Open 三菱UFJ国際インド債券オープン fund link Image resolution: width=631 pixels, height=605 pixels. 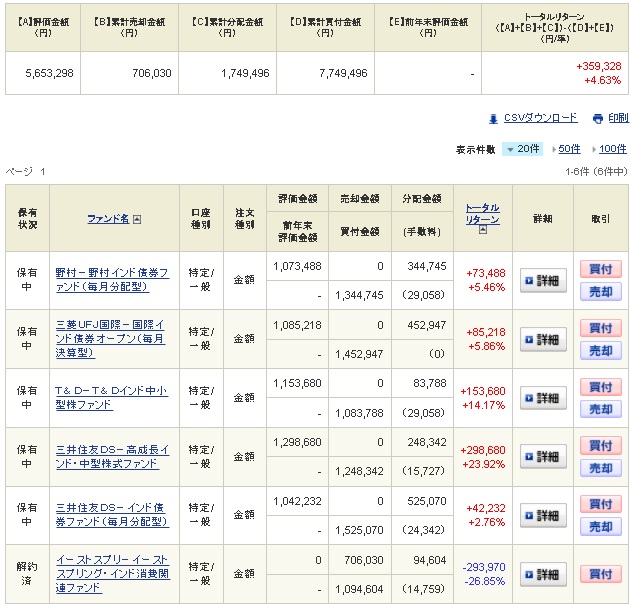pos(111,339)
